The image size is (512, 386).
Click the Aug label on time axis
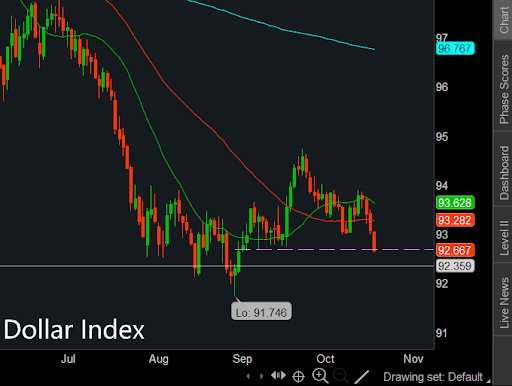pyautogui.click(x=158, y=359)
